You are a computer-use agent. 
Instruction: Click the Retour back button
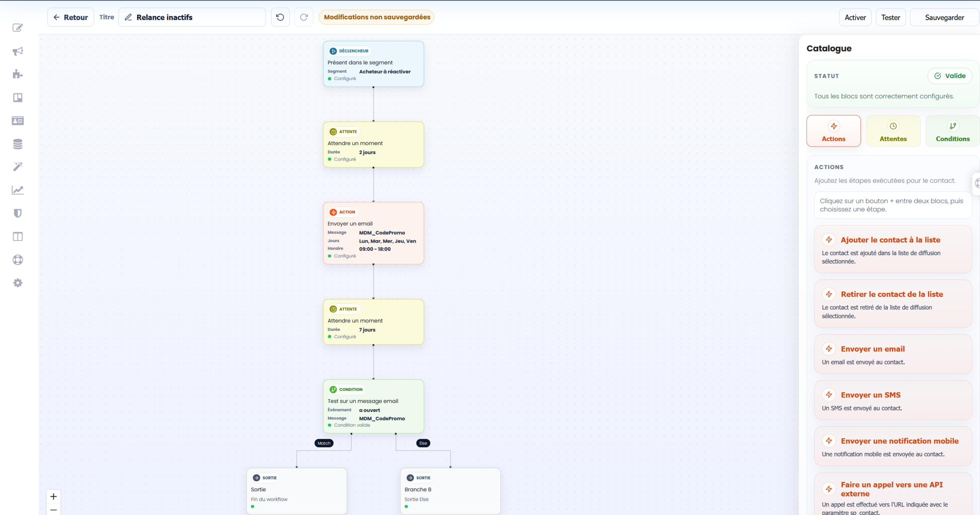(71, 17)
